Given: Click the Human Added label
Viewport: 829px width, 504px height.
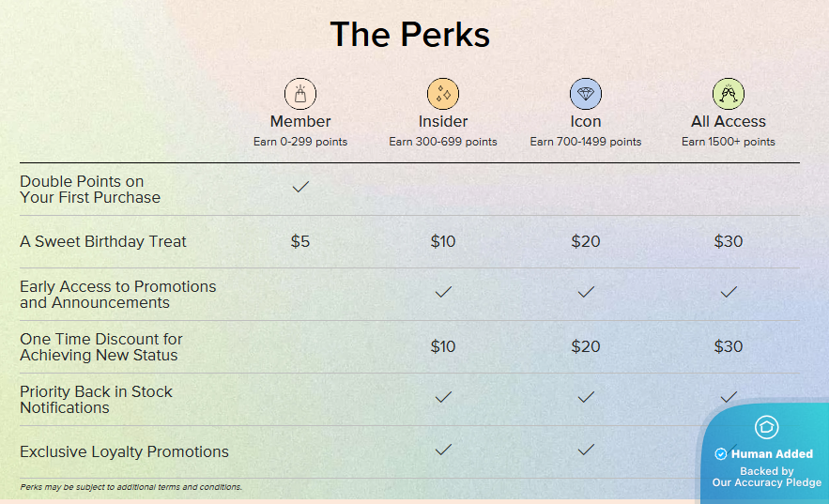Looking at the screenshot, I should 772,454.
